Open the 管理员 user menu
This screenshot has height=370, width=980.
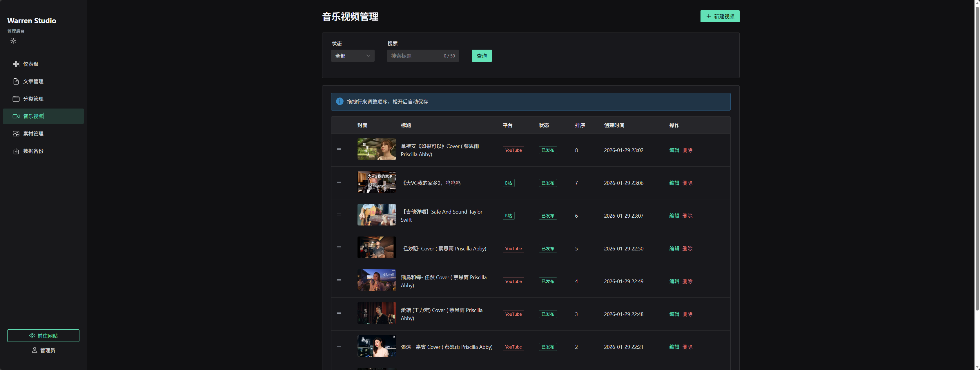click(43, 350)
